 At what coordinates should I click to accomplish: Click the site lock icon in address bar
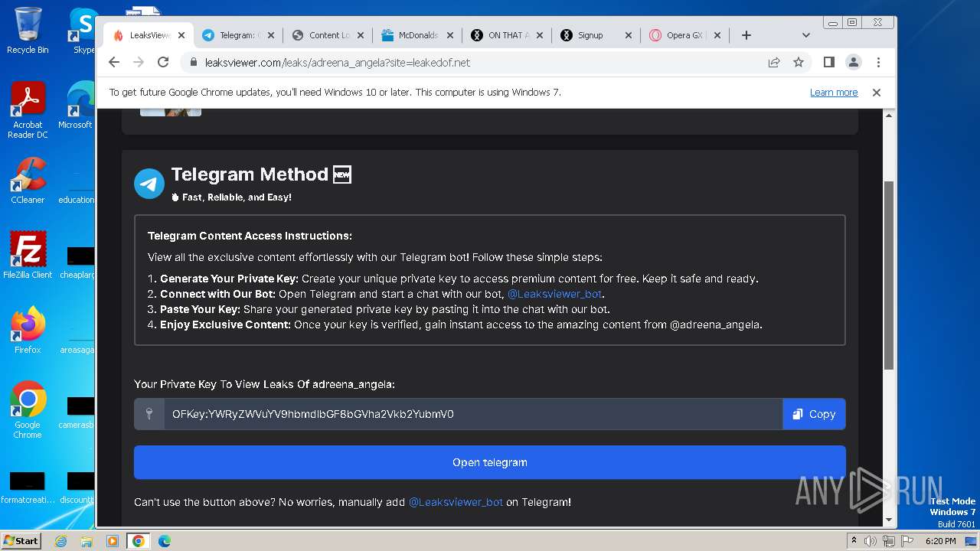point(194,63)
